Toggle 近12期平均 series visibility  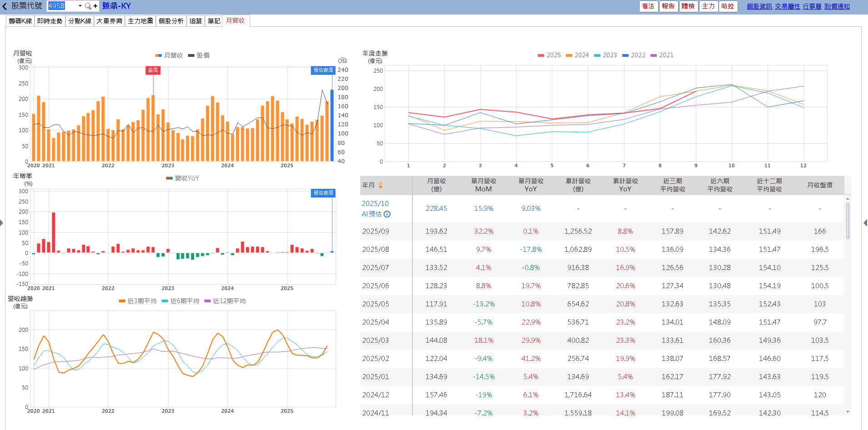pos(225,301)
